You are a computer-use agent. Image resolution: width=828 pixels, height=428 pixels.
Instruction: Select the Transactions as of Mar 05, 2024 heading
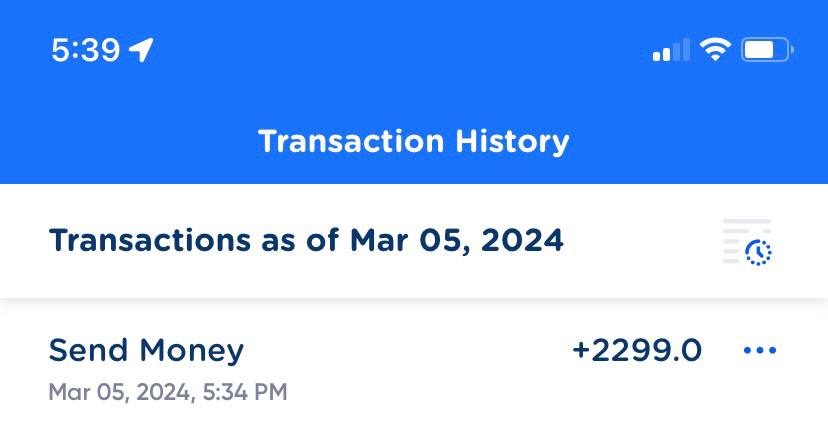pos(306,241)
